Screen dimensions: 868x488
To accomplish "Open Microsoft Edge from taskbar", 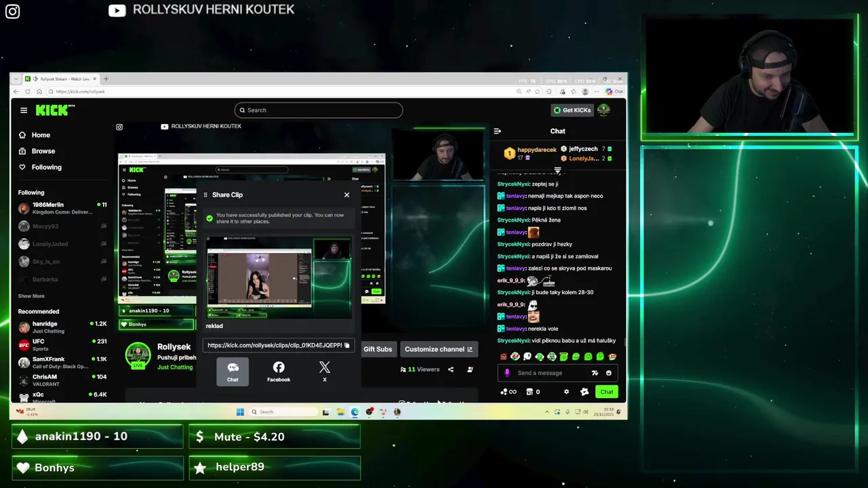I will [x=355, y=412].
